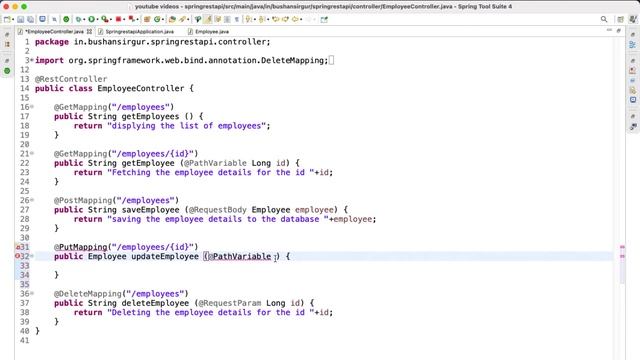Click the New Java Package icon
Image resolution: width=640 pixels, height=360 pixels.
pyautogui.click(x=147, y=19)
